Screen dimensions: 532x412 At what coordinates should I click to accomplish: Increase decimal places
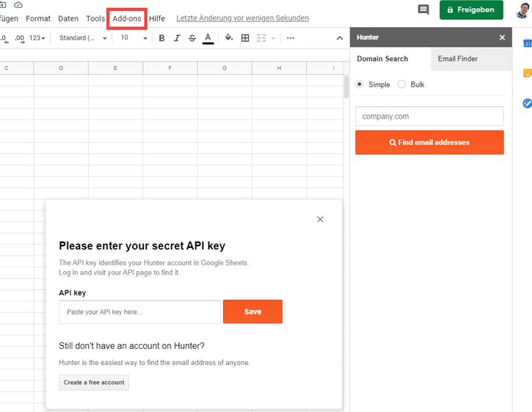click(x=19, y=38)
